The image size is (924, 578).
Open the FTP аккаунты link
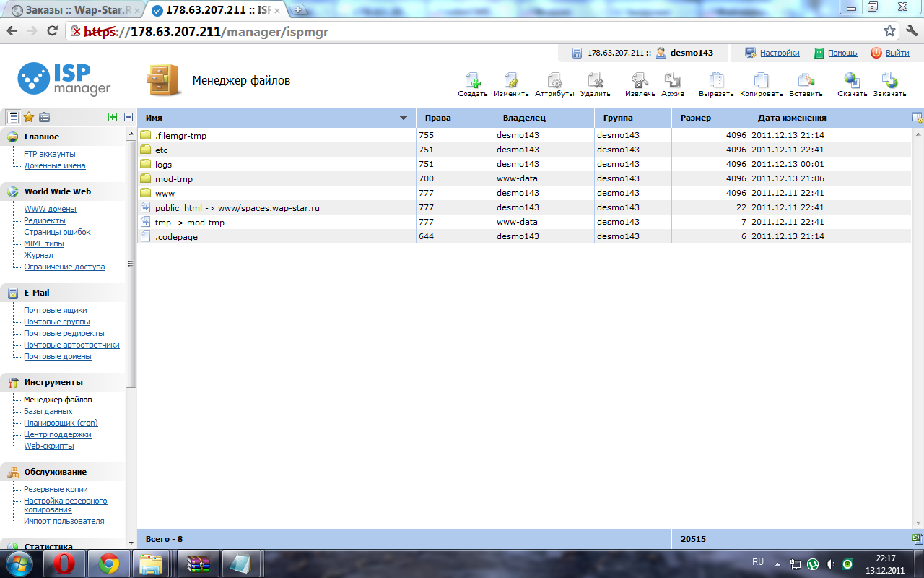pos(49,154)
